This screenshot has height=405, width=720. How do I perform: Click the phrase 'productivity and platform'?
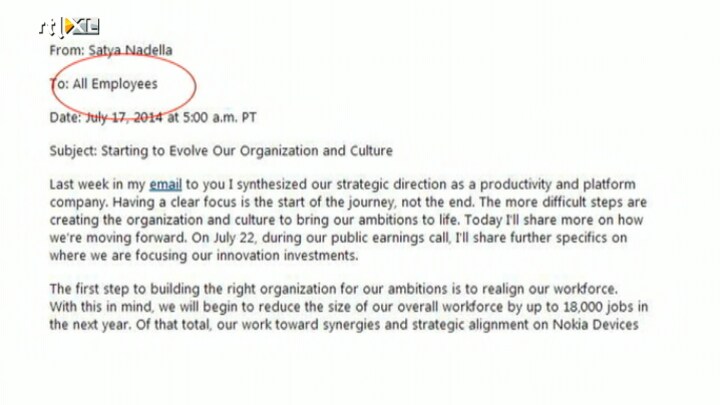[x=557, y=185]
